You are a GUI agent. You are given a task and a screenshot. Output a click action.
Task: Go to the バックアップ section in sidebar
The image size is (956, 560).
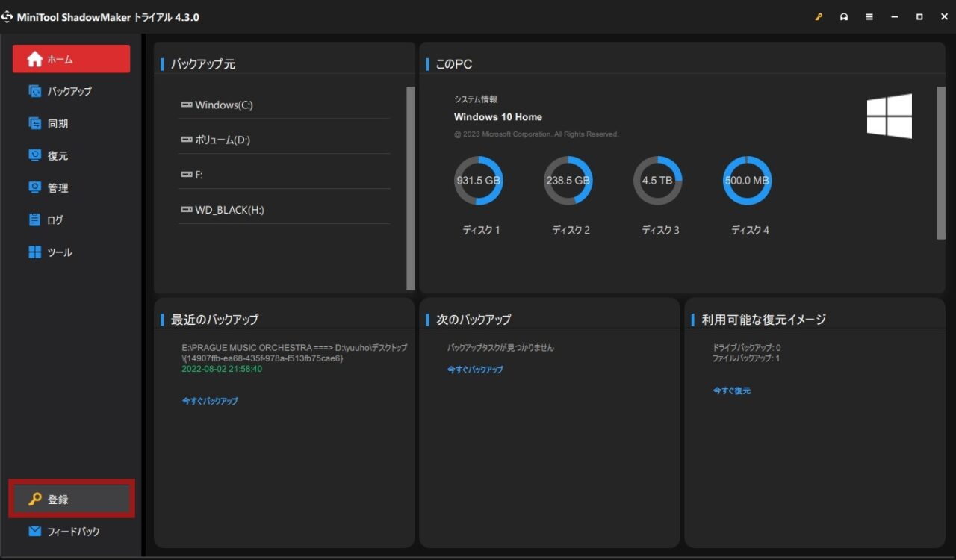71,91
